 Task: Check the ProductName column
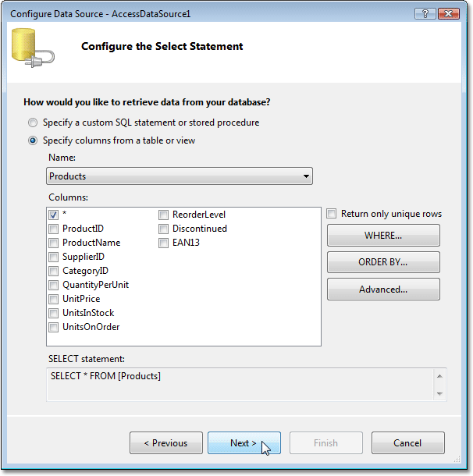[53, 243]
